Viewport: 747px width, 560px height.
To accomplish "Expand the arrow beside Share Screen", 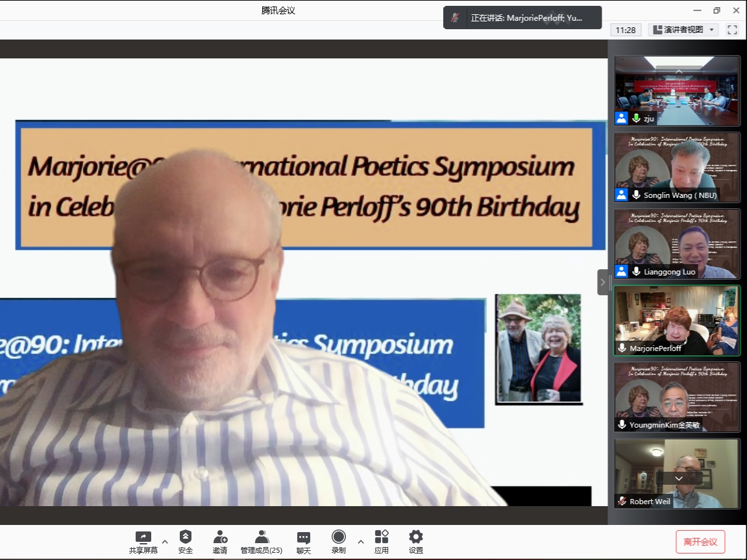I will 165,541.
